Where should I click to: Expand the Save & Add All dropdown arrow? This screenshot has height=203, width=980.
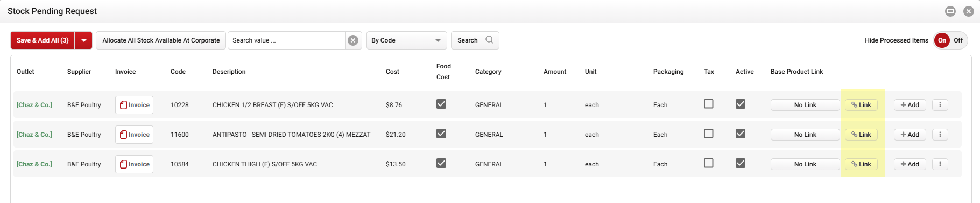coord(84,40)
